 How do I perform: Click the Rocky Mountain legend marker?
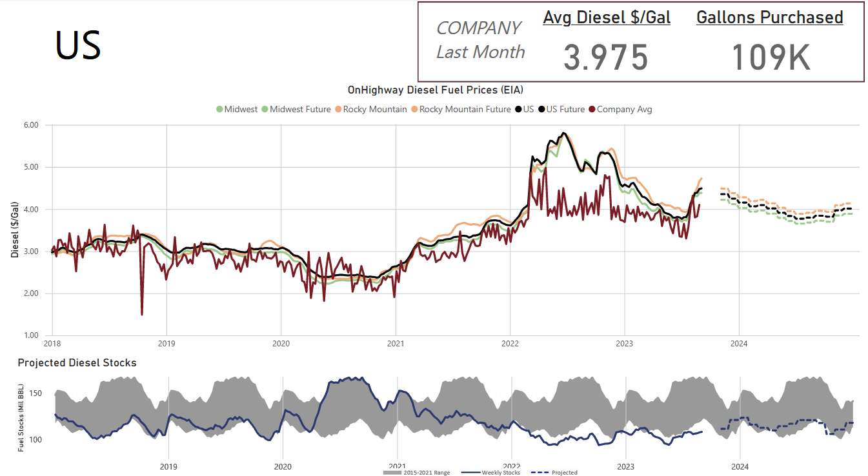(x=338, y=110)
